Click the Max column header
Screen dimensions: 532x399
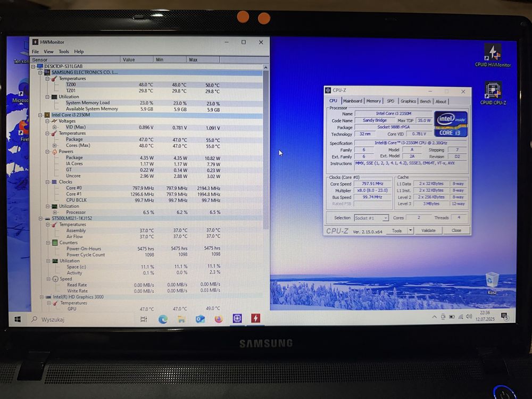point(203,60)
